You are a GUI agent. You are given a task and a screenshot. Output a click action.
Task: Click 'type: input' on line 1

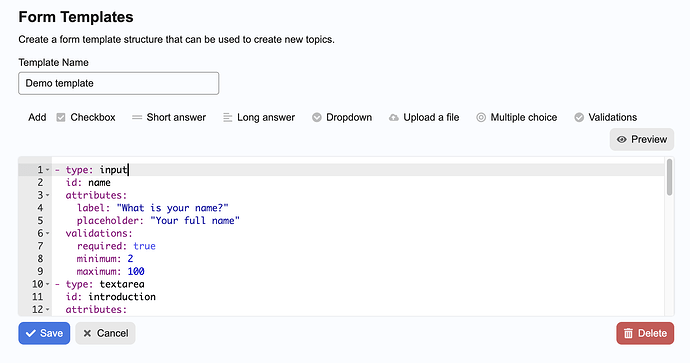point(96,170)
